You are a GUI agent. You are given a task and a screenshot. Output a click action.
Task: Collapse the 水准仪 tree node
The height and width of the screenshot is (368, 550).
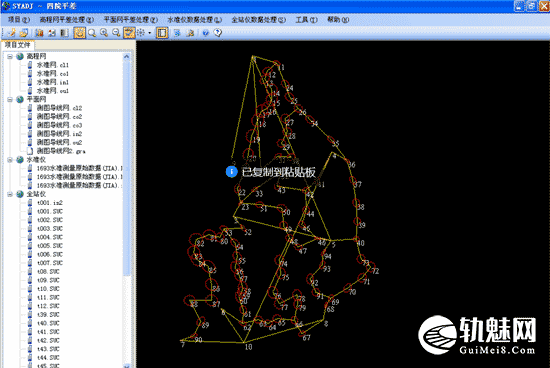(x=10, y=160)
